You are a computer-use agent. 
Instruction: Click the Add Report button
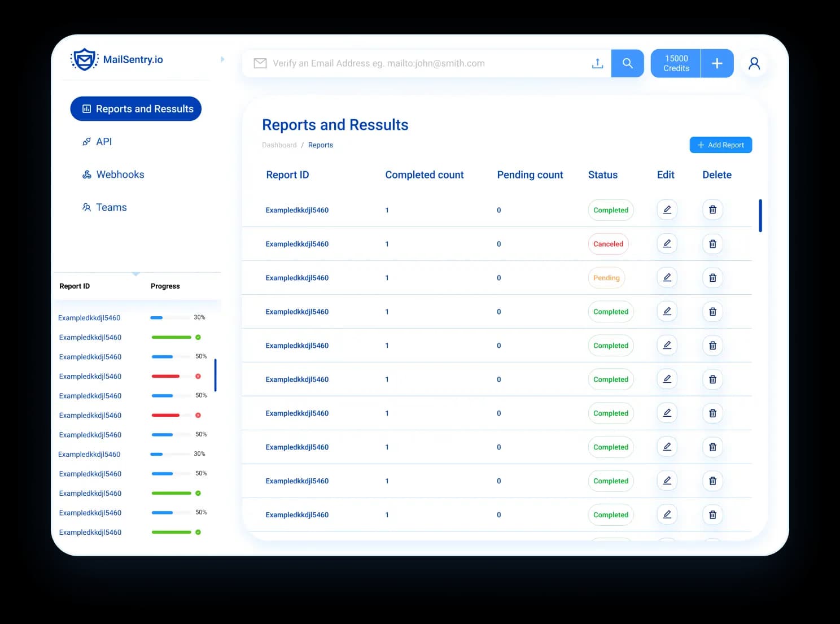point(720,145)
